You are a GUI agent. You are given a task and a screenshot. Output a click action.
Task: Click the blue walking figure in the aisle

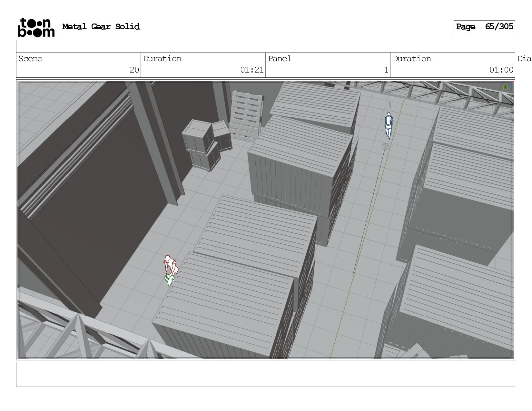tap(389, 125)
